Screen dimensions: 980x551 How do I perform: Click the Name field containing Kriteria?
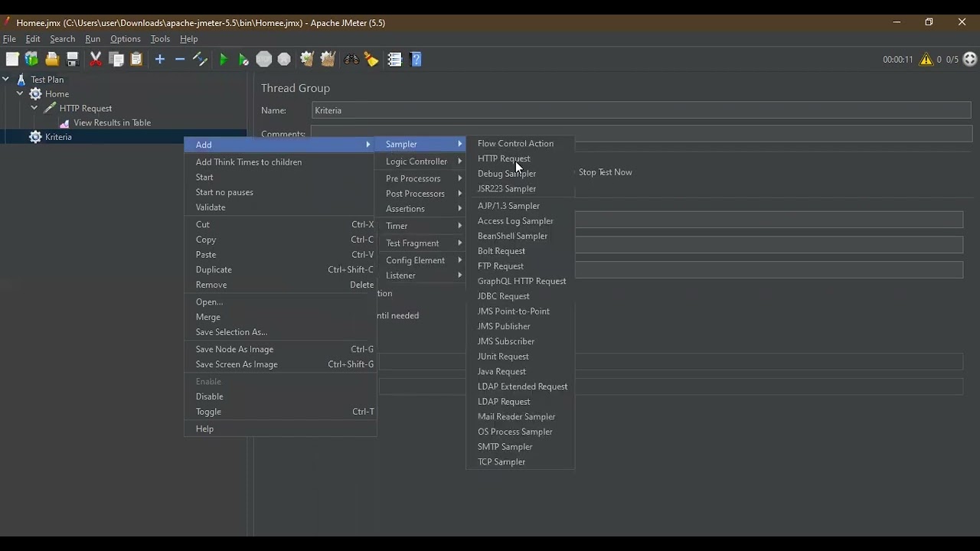(642, 110)
